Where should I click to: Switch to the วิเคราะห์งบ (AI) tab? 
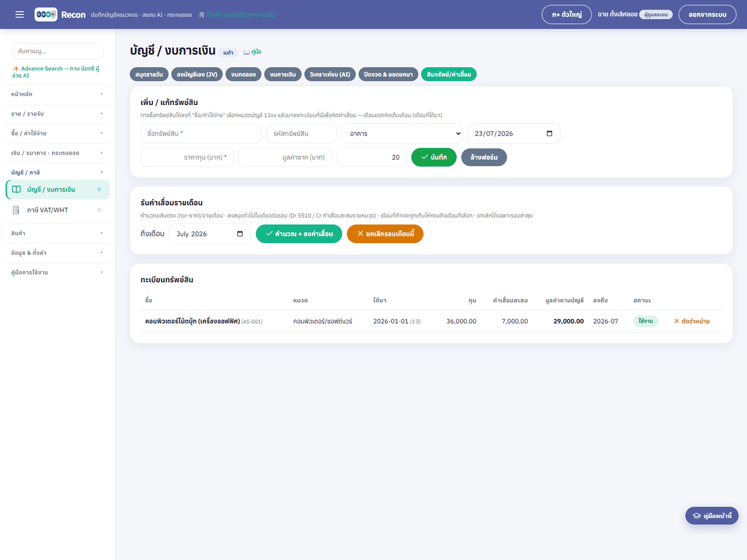click(x=330, y=74)
